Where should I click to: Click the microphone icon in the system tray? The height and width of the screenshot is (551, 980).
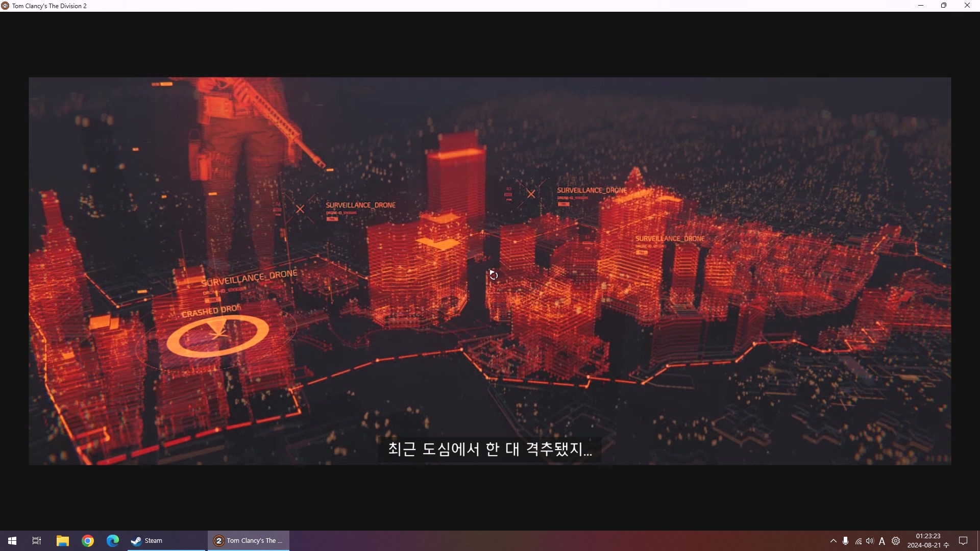846,541
